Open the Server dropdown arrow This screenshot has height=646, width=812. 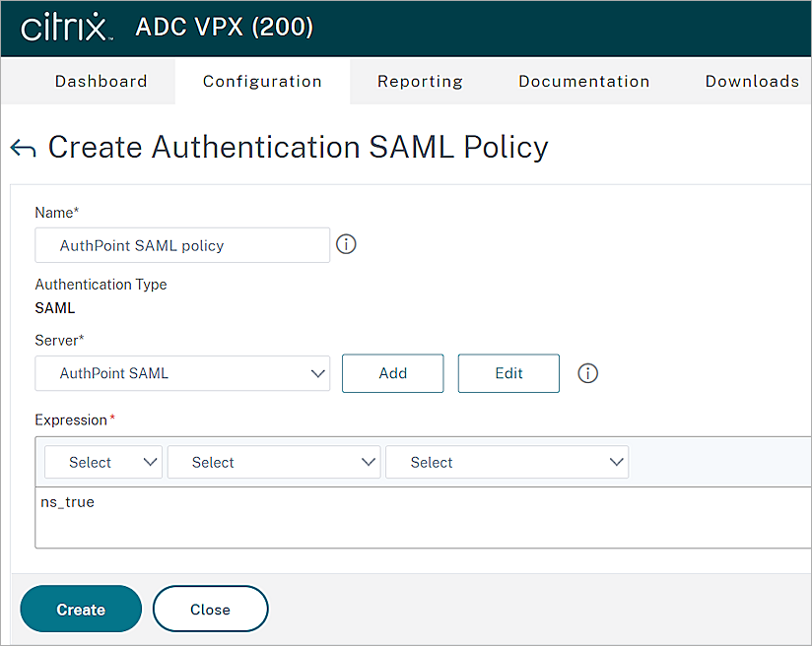[x=317, y=373]
